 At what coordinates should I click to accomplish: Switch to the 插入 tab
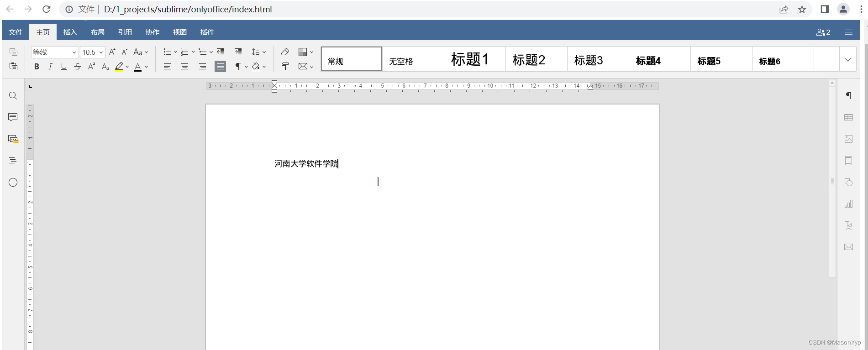pyautogui.click(x=70, y=32)
